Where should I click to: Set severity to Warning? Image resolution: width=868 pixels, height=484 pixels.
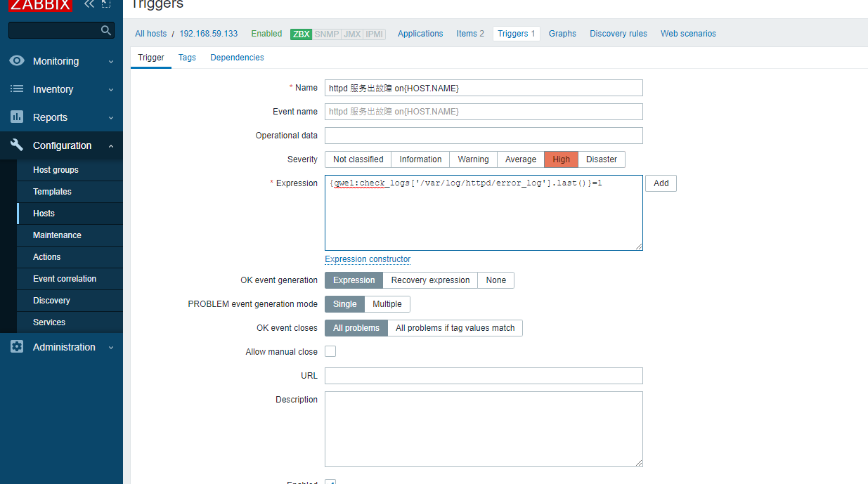tap(473, 159)
